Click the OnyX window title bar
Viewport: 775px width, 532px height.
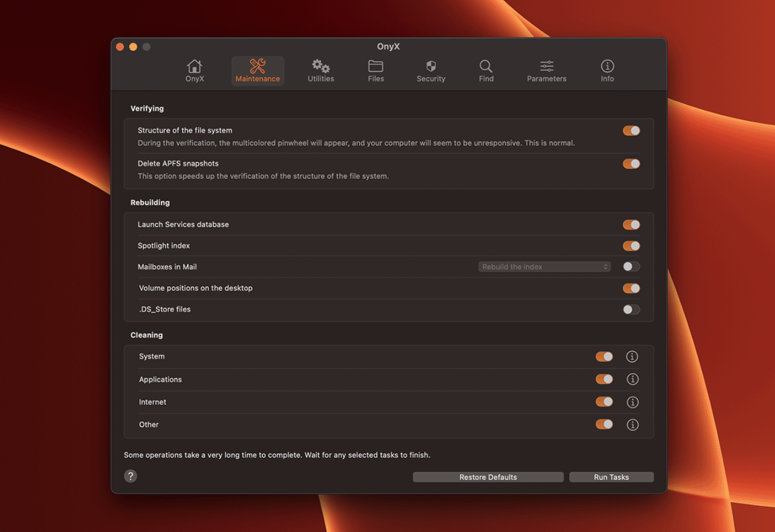point(388,47)
